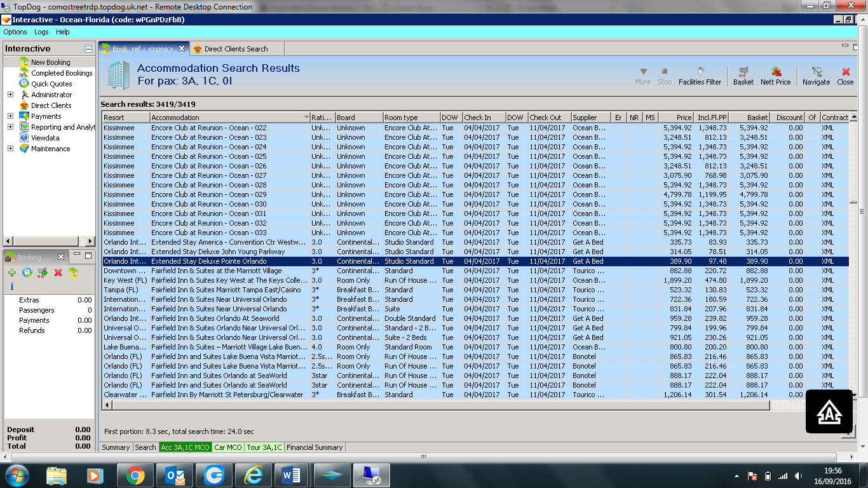Screen dimensions: 868x488
Task: Show hidden system tray icons
Action: (736, 476)
